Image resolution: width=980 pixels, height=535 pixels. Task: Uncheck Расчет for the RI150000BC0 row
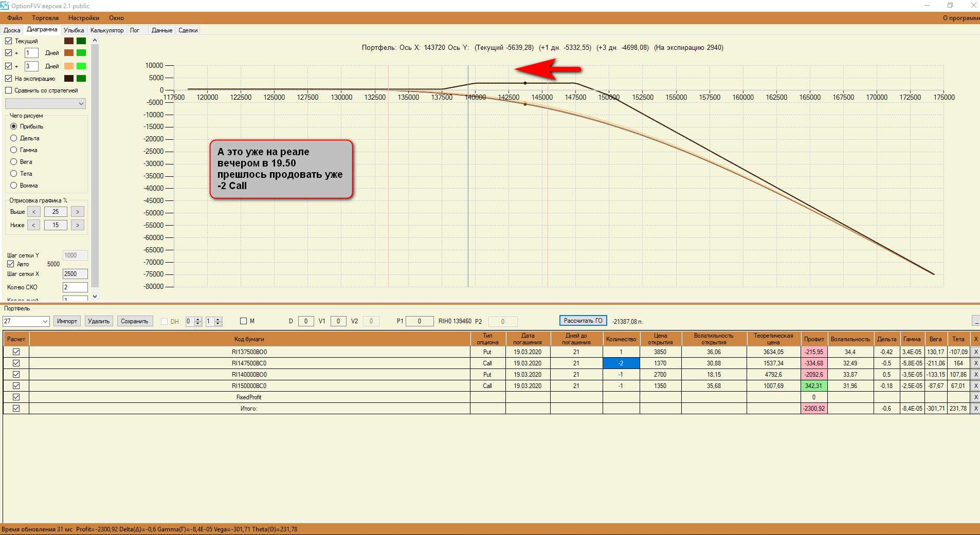[16, 386]
